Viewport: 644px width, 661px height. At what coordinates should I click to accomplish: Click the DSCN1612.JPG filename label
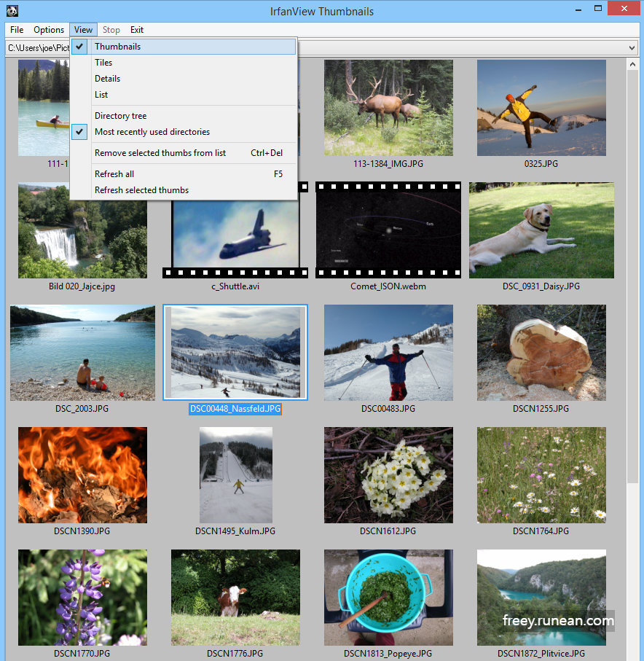pos(388,531)
